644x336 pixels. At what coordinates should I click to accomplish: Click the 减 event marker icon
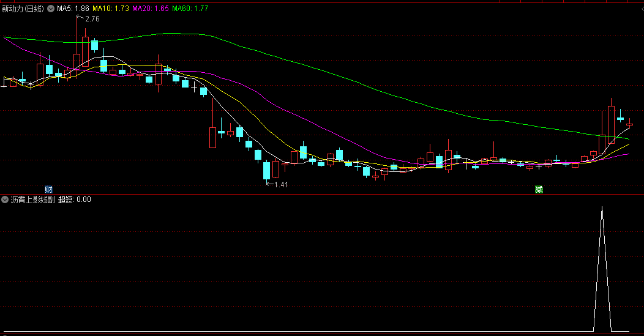pos(539,189)
